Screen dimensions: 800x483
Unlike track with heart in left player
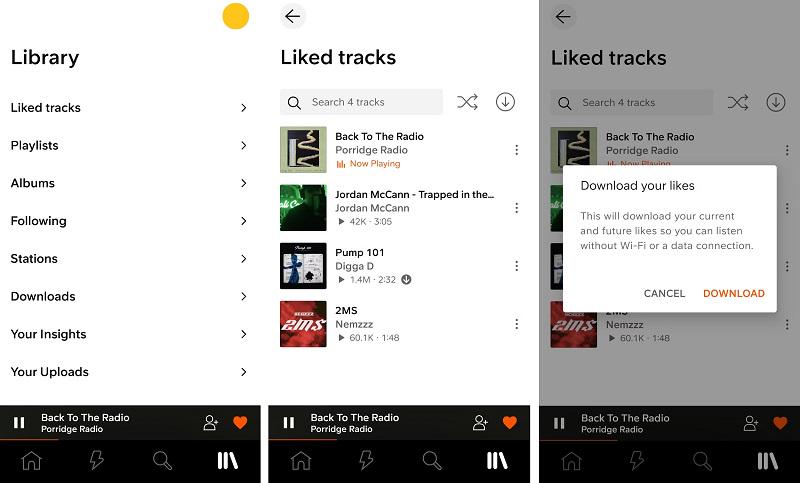240,422
